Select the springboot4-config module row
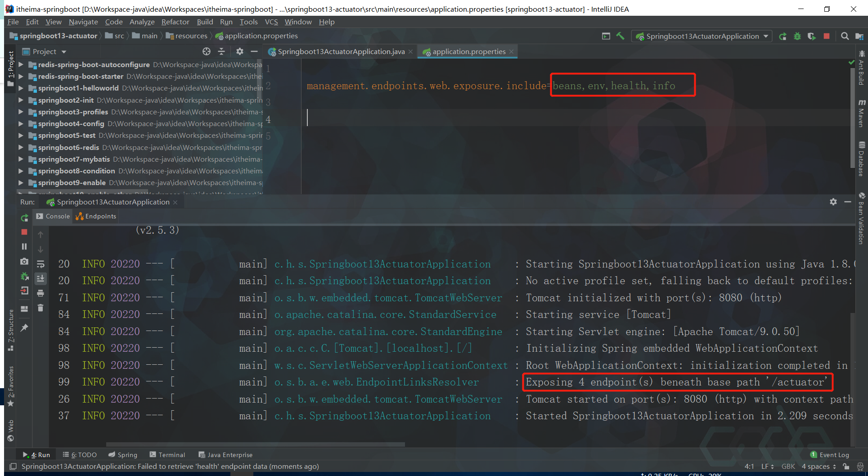This screenshot has height=476, width=868. pyautogui.click(x=140, y=123)
